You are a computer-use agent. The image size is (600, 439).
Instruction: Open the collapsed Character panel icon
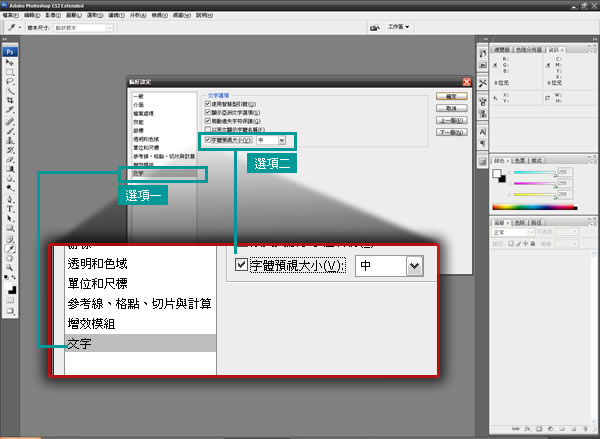point(483,132)
